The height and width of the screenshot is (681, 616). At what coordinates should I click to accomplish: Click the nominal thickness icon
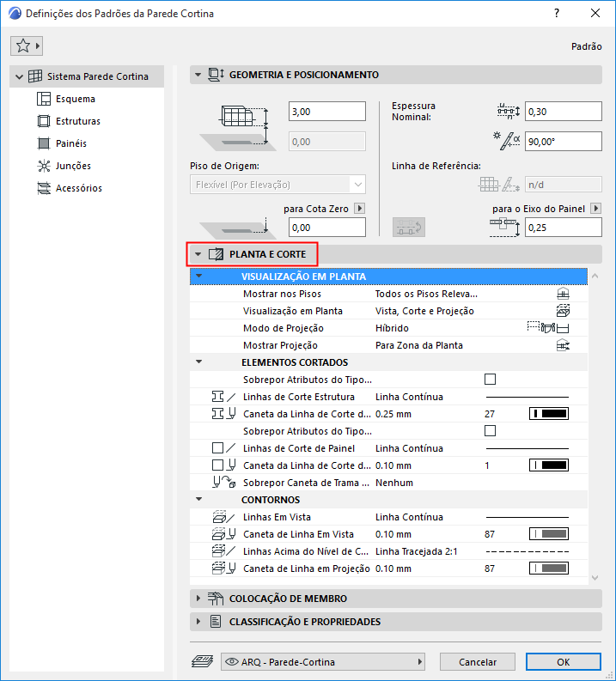pos(509,112)
